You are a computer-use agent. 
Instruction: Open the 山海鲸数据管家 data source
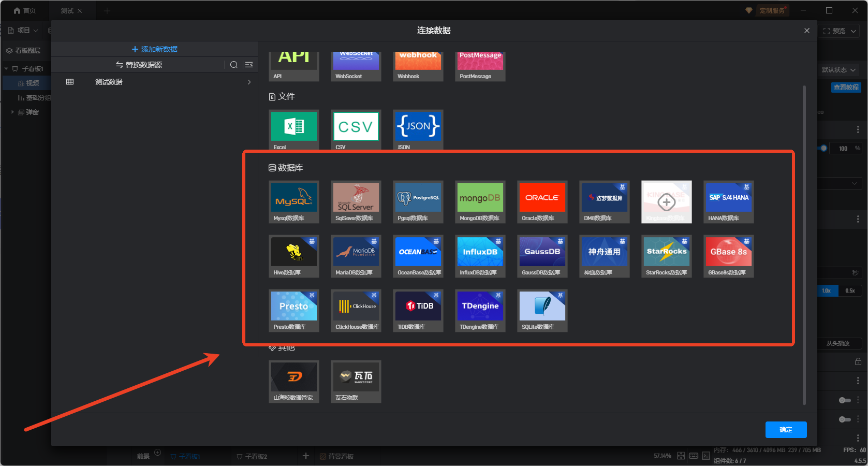pos(294,382)
